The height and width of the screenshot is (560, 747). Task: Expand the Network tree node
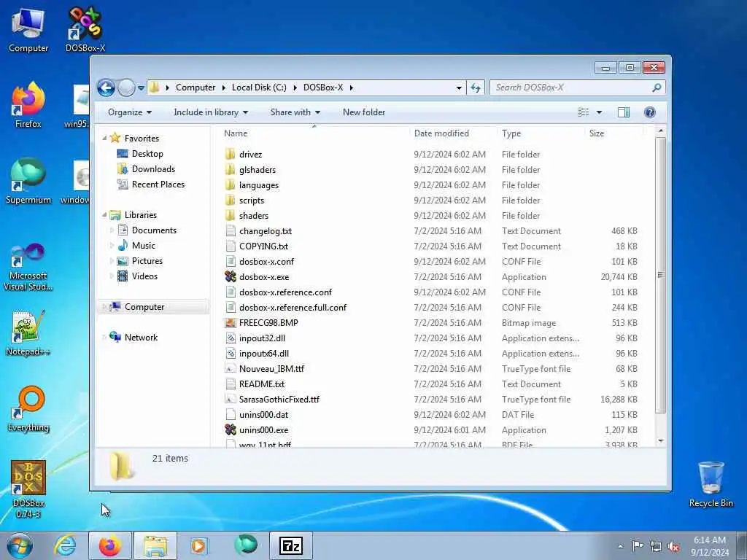pos(105,338)
